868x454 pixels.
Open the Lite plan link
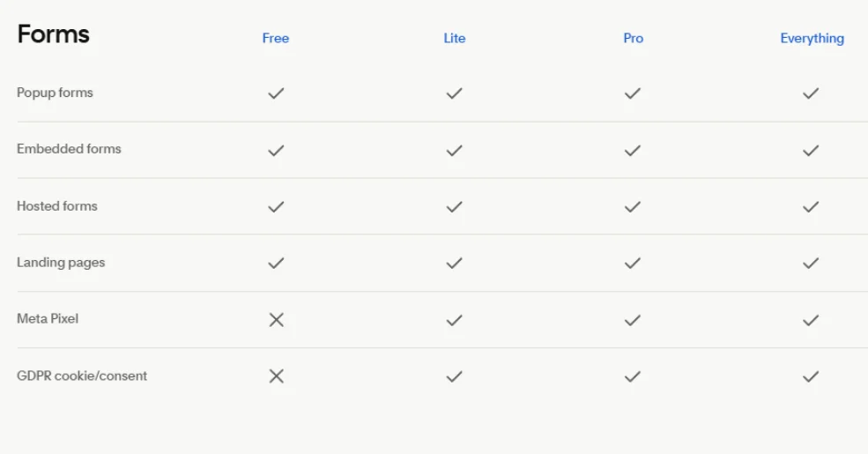pyautogui.click(x=454, y=38)
